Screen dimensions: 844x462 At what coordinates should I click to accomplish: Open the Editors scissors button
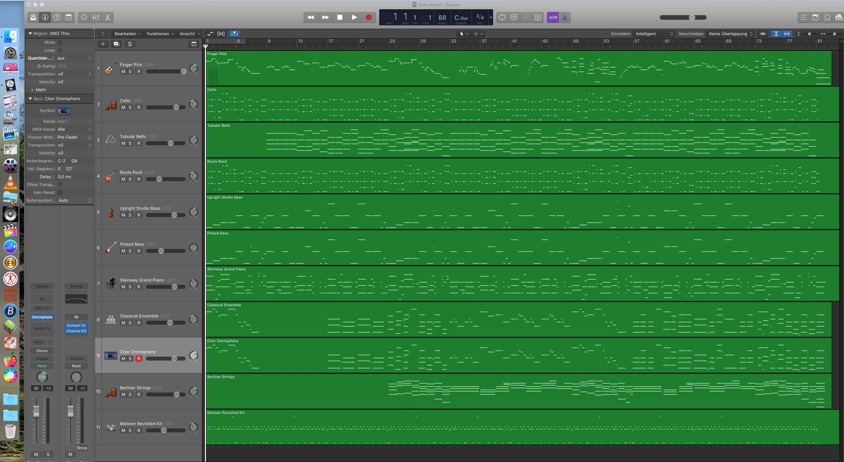click(108, 17)
